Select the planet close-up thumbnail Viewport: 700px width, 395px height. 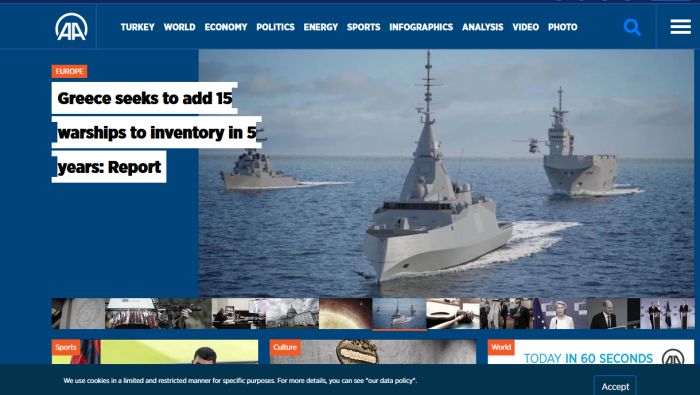[346, 314]
